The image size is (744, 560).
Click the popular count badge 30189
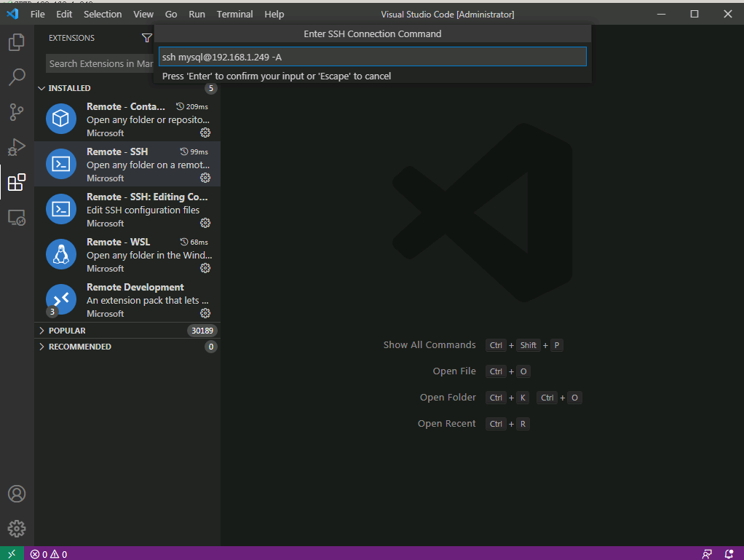tap(202, 331)
